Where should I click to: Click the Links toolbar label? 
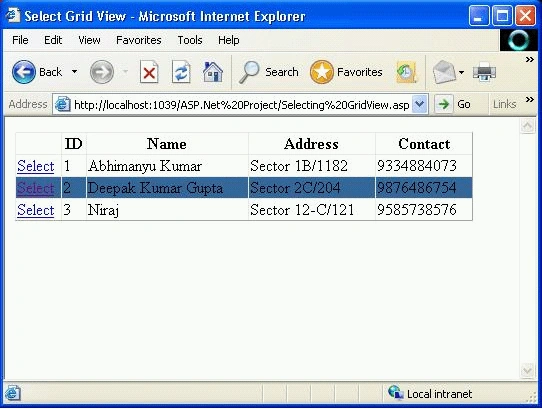click(x=504, y=104)
